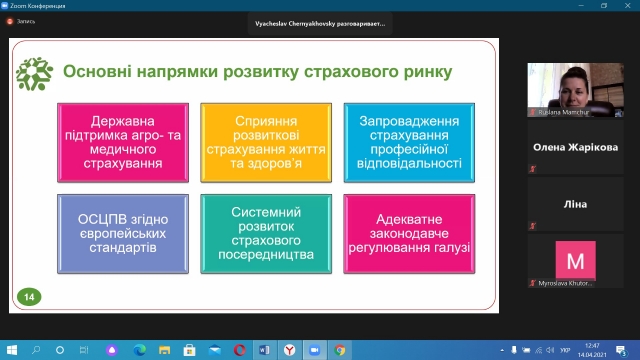Image resolution: width=640 pixels, height=360 pixels.
Task: Open the Windows Start menu
Action: [12, 350]
